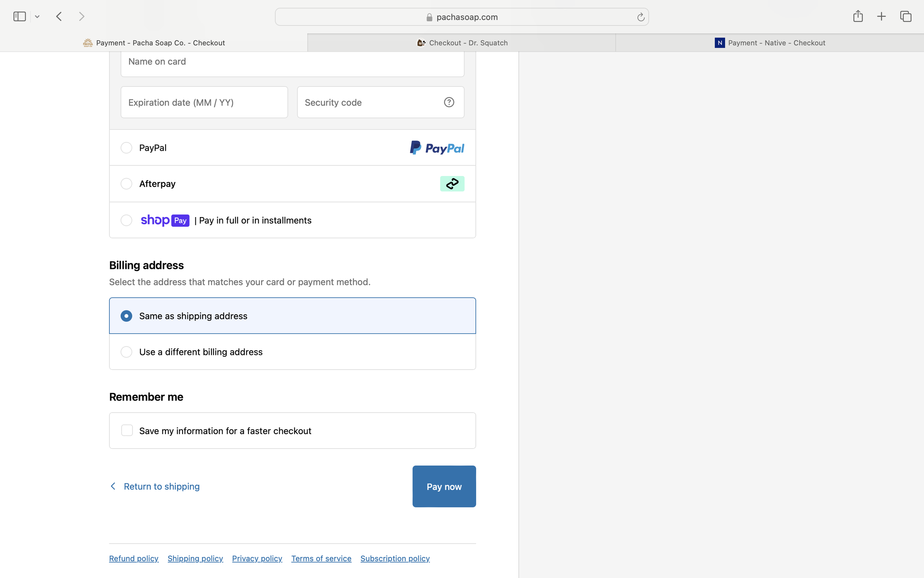This screenshot has width=924, height=578.
Task: Click the PayPal logo icon
Action: tap(436, 148)
